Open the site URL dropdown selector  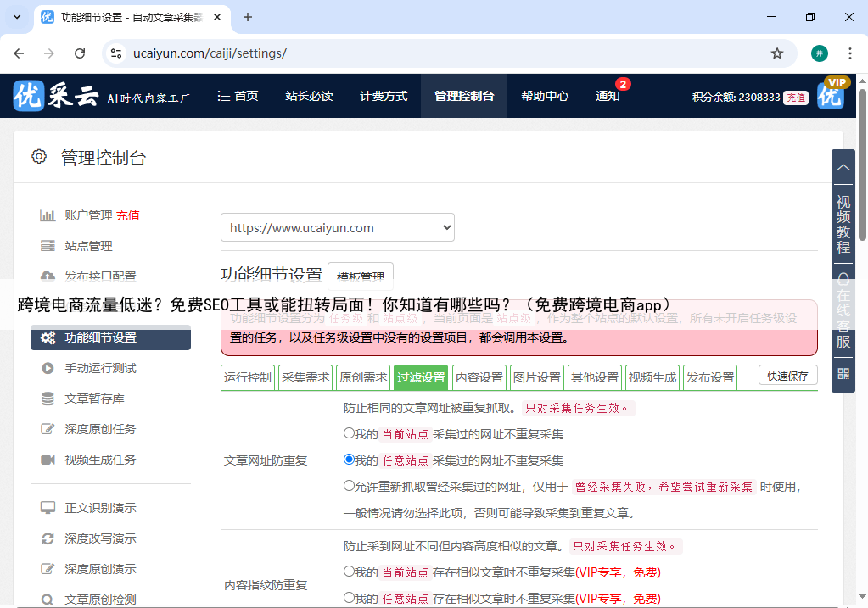[338, 227]
